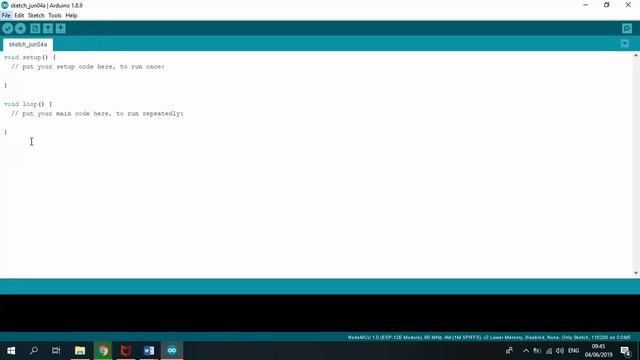This screenshot has height=360, width=640.
Task: Minimize the Arduino window
Action: [x=586, y=5]
